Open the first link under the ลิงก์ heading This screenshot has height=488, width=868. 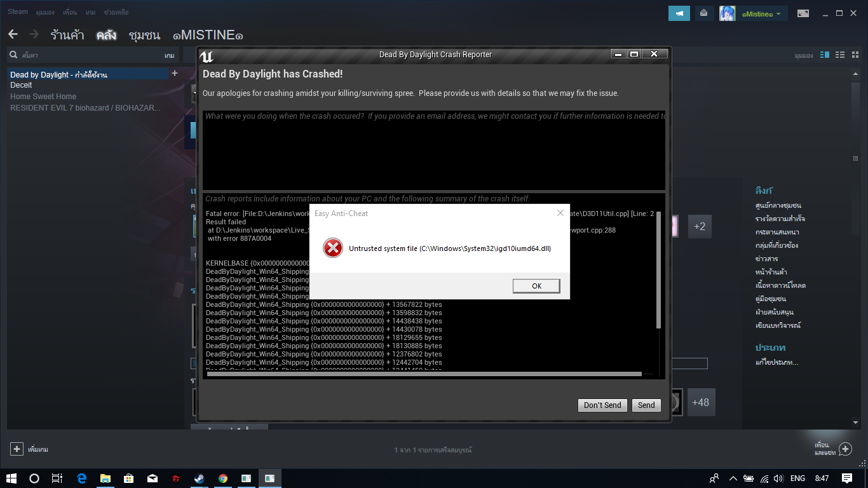click(x=778, y=205)
